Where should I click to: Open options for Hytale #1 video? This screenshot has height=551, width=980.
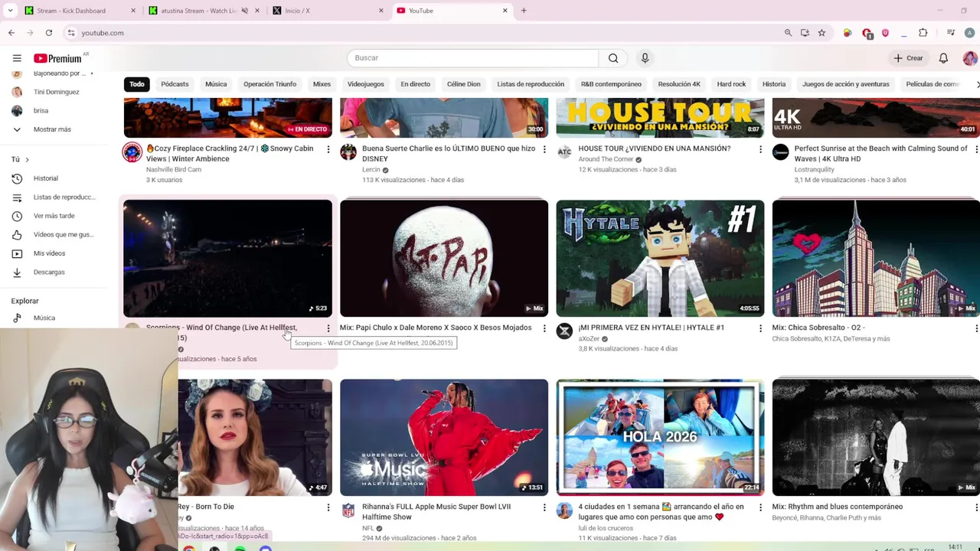coord(760,328)
